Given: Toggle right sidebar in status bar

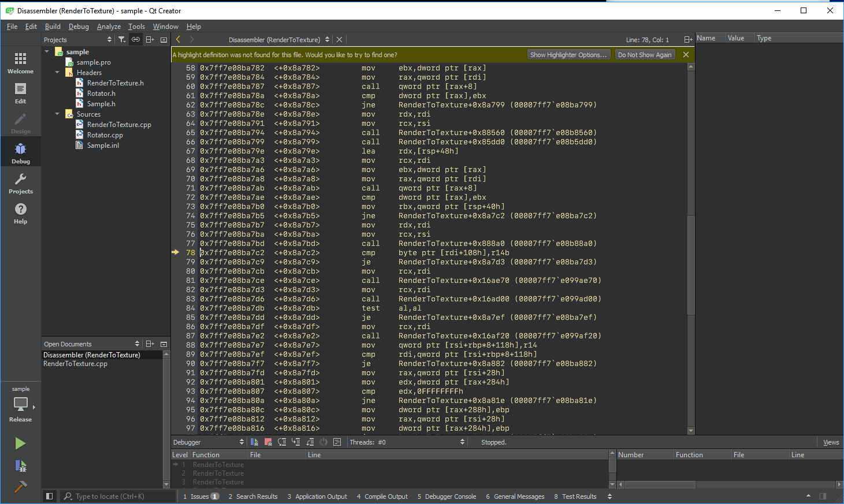Looking at the screenshot, I should [823, 496].
